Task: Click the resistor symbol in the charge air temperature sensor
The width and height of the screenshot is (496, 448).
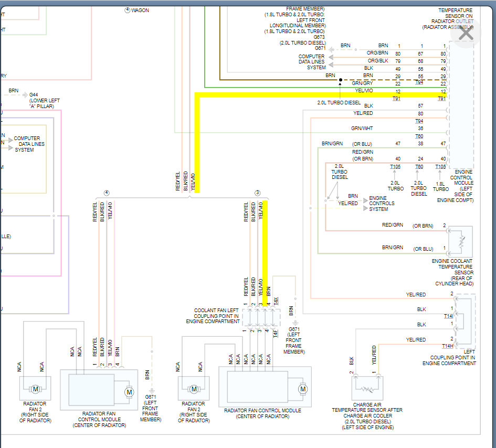Action: point(367,390)
